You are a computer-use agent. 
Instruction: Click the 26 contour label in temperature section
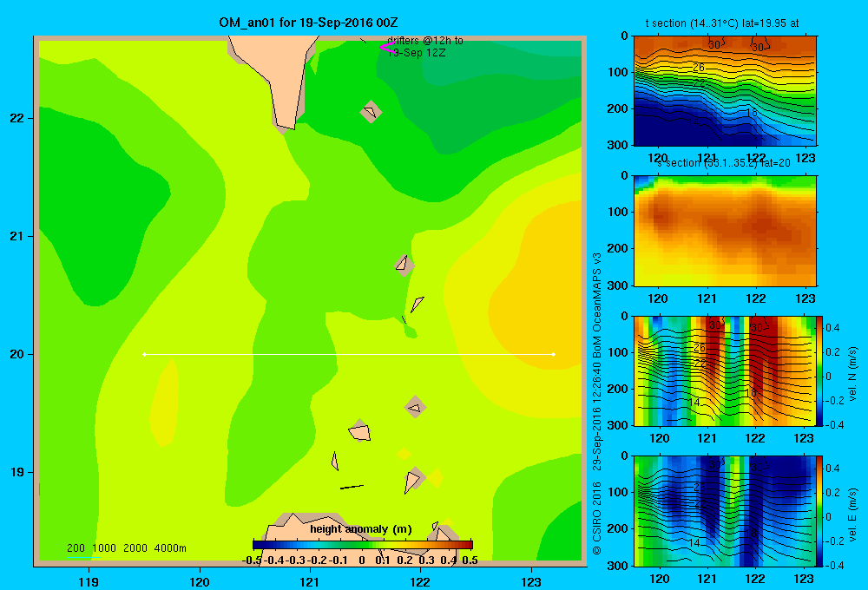click(x=699, y=68)
